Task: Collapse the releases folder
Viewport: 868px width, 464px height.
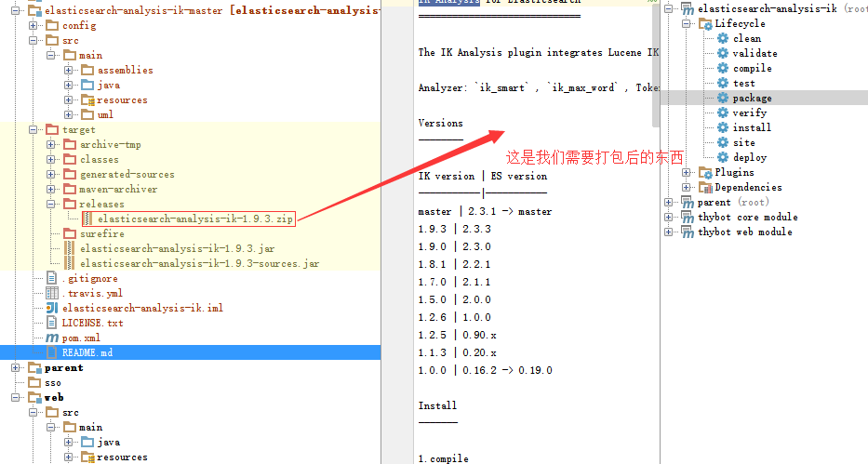Action: coord(51,204)
